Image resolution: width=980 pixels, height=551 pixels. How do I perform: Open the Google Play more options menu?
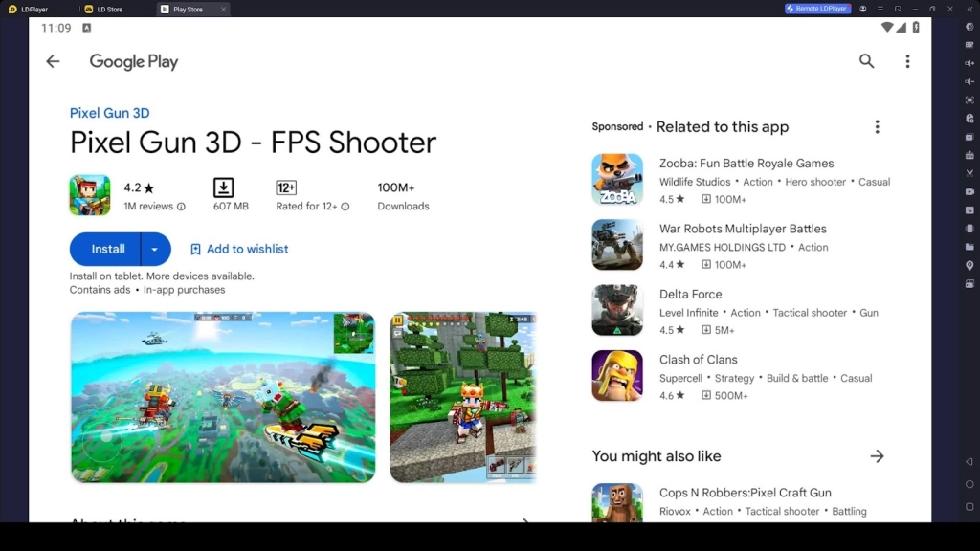pos(907,61)
